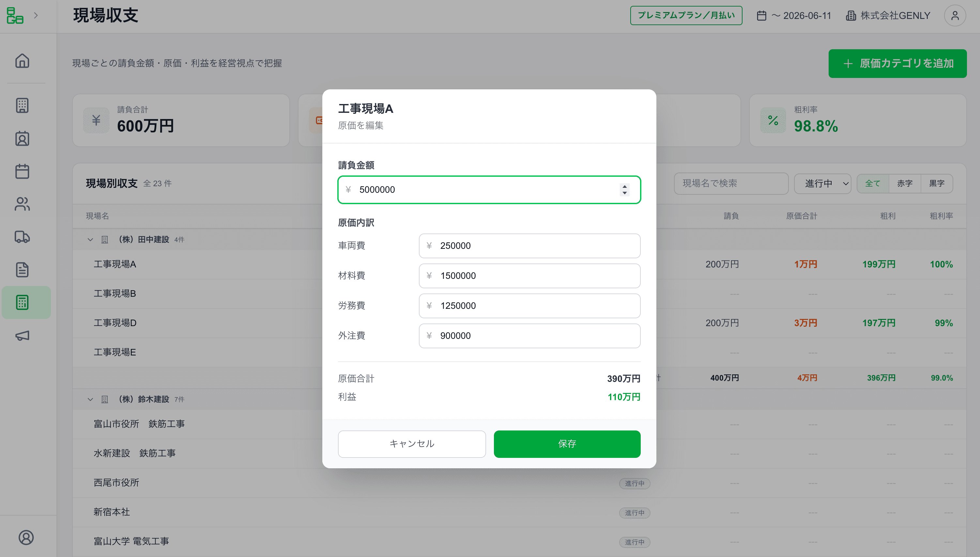The height and width of the screenshot is (557, 980).
Task: Open the megaphone announcements icon in sidebar
Action: point(22,336)
